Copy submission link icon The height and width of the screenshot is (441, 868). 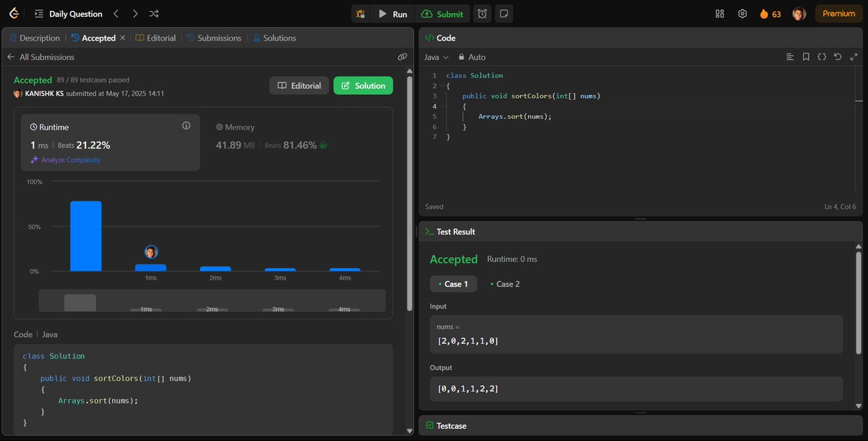pos(402,57)
